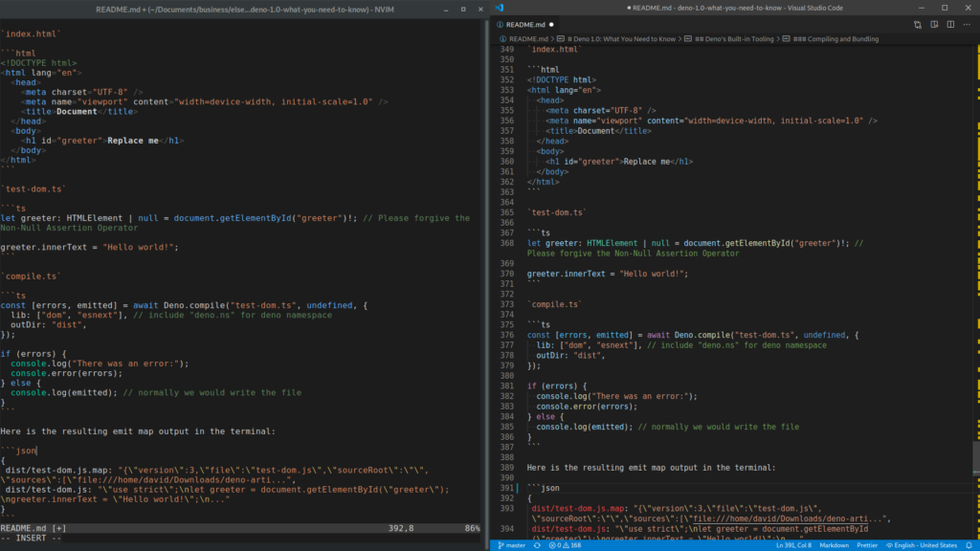Open problems errors and warnings count
Image resolution: width=980 pixels, height=551 pixels.
pyautogui.click(x=565, y=545)
